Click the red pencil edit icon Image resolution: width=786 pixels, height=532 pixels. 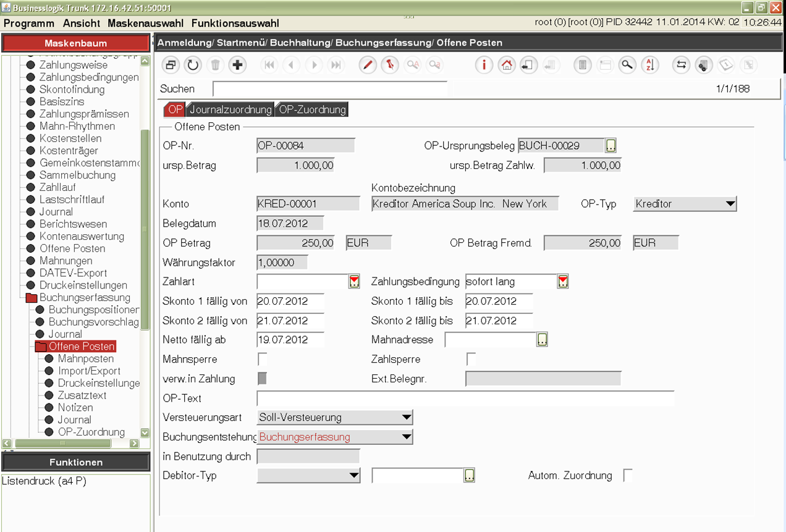(368, 65)
